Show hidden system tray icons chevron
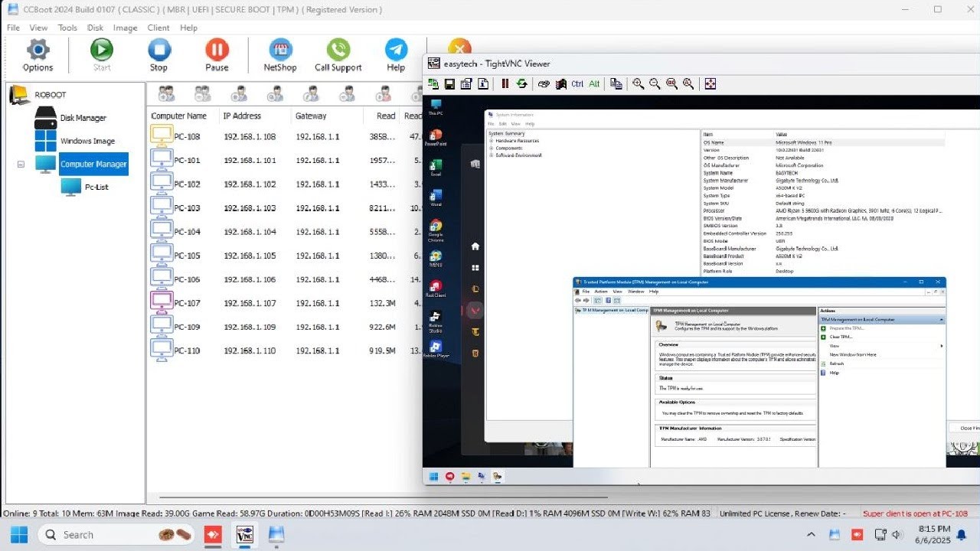The width and height of the screenshot is (980, 551). click(x=811, y=534)
